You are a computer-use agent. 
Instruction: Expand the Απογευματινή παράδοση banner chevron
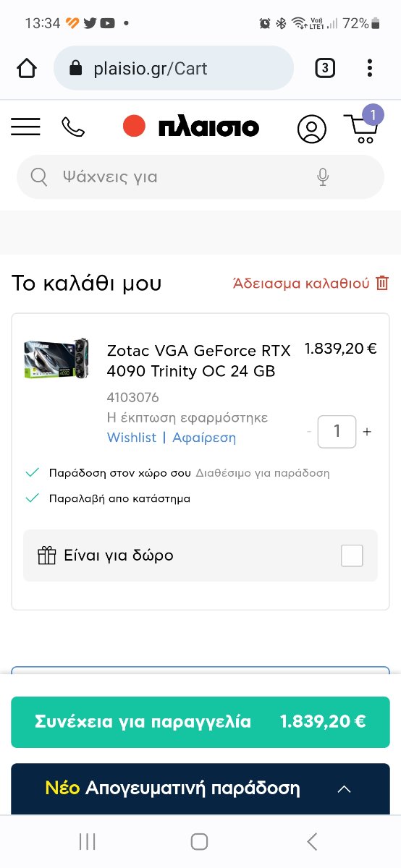[345, 788]
